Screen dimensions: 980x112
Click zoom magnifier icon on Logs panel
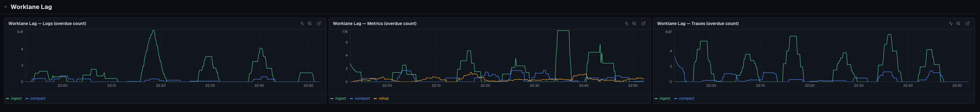point(310,23)
